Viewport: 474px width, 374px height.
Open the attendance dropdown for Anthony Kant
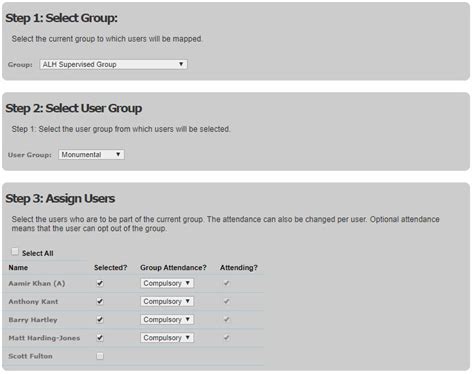[167, 301]
